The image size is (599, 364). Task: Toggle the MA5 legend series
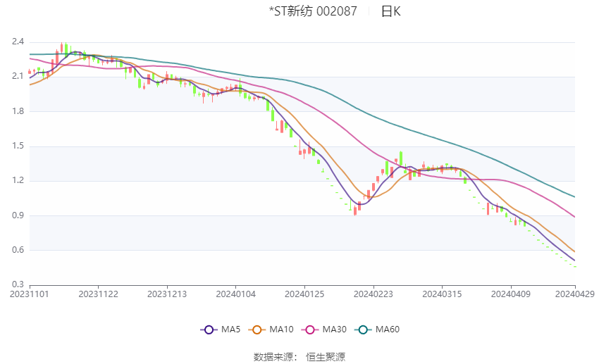click(x=221, y=330)
